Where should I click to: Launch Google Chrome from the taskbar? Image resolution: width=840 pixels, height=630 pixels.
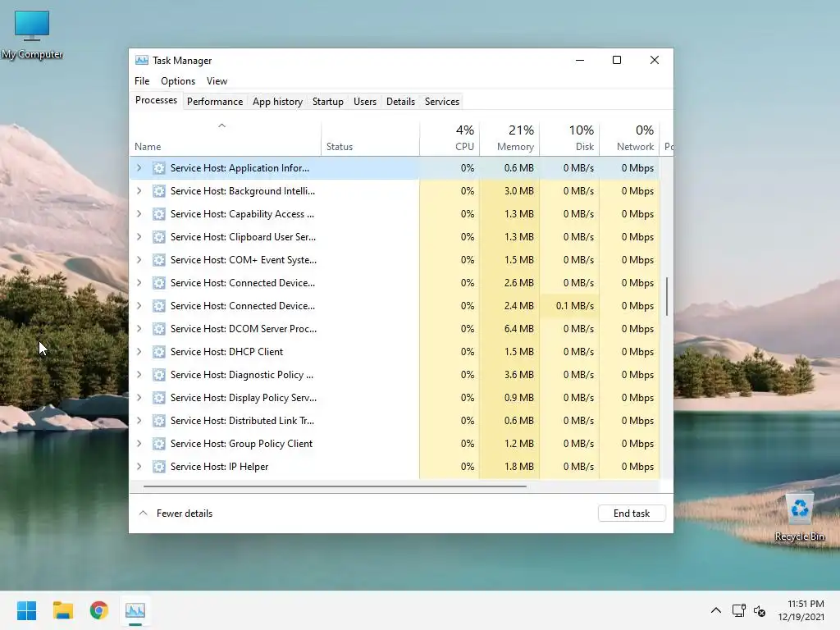99,610
